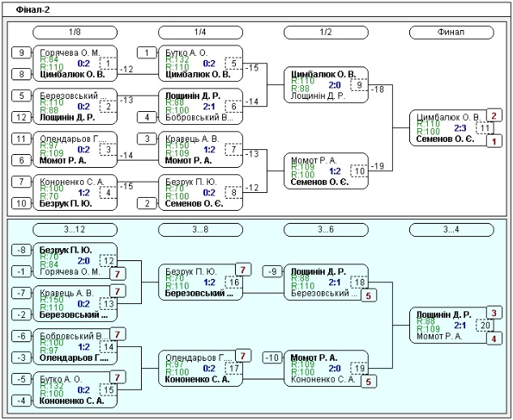This screenshot has height=420, width=513.
Task: Click the 2:0 score in semifinal match 9
Action: coord(335,85)
